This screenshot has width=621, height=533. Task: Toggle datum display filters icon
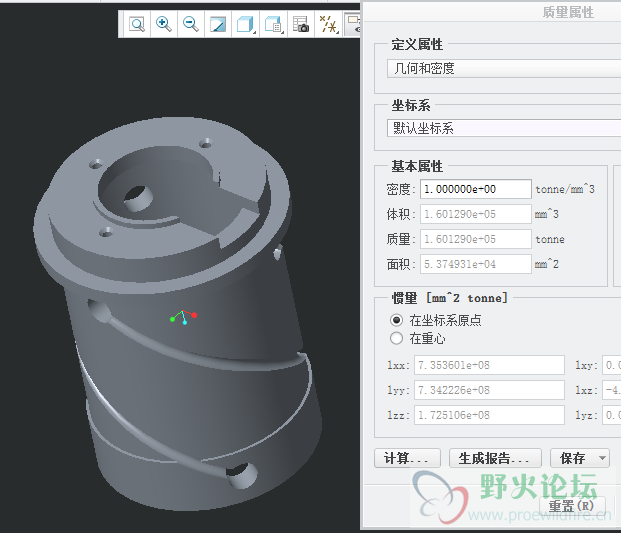[x=328, y=25]
